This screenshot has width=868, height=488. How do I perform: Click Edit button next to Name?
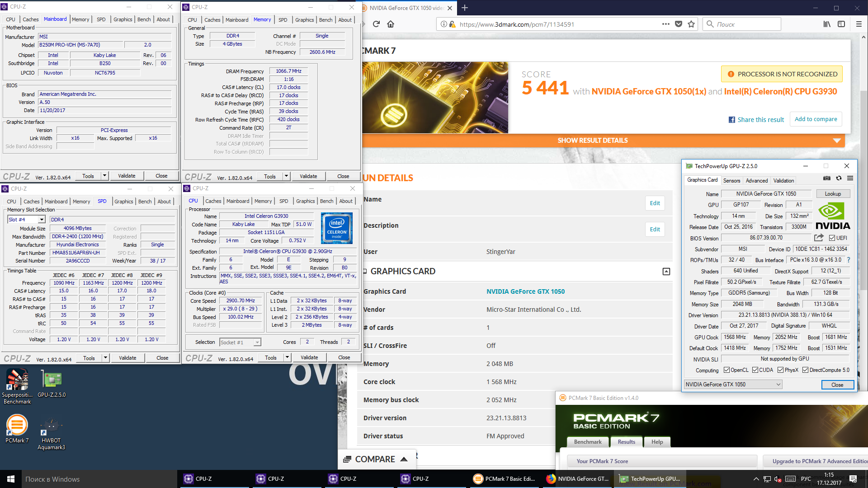(655, 203)
